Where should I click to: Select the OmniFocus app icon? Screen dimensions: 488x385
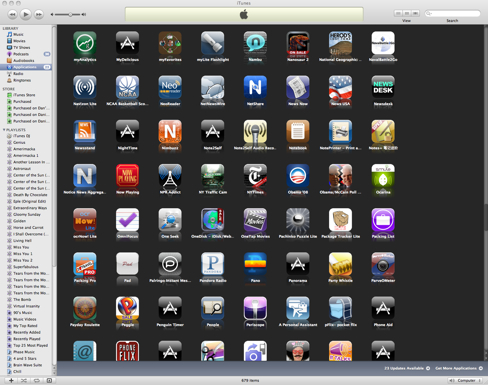(127, 220)
